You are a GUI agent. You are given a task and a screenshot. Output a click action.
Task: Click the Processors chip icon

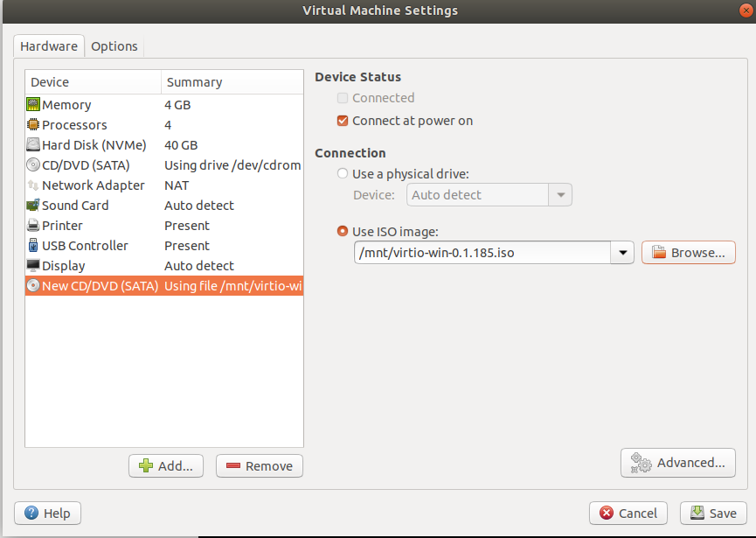pos(33,124)
